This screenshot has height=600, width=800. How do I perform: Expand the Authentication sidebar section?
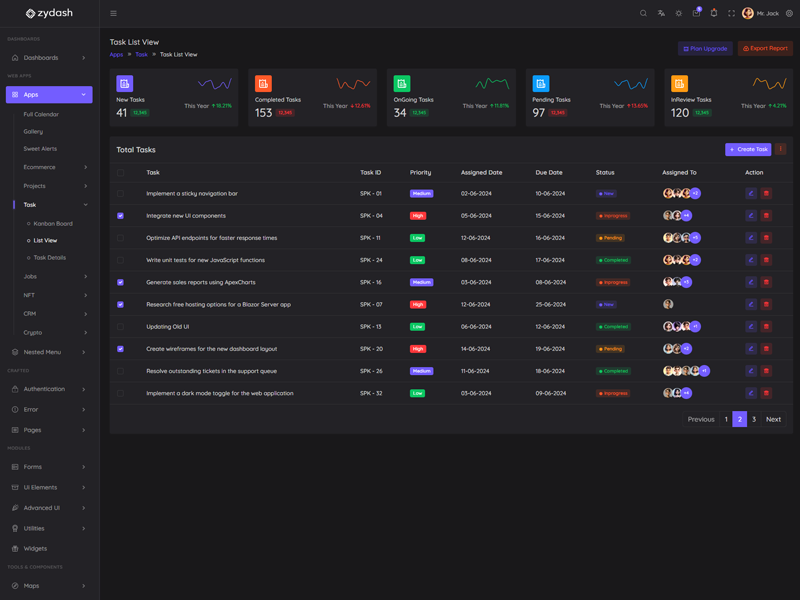click(49, 389)
